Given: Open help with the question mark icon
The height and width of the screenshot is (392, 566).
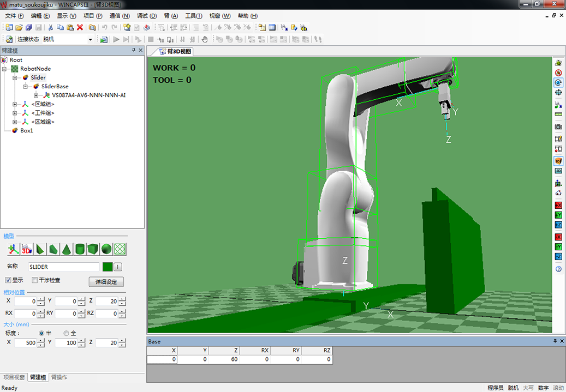Looking at the screenshot, I should point(558,269).
